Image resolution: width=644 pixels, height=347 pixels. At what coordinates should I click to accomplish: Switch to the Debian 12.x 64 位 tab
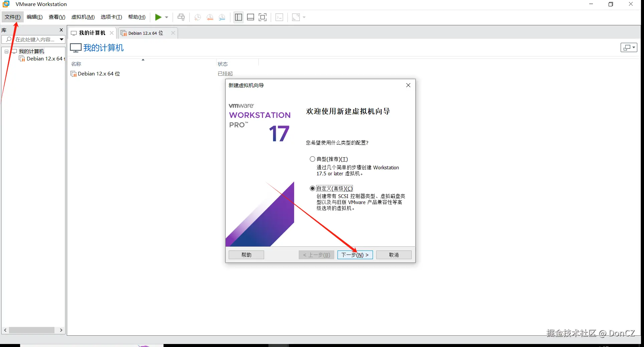pyautogui.click(x=146, y=33)
